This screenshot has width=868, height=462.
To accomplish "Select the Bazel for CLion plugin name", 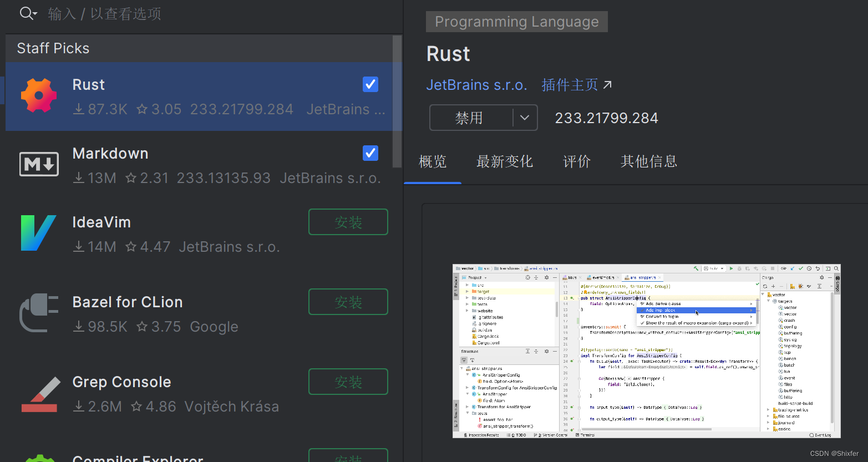I will pos(128,302).
